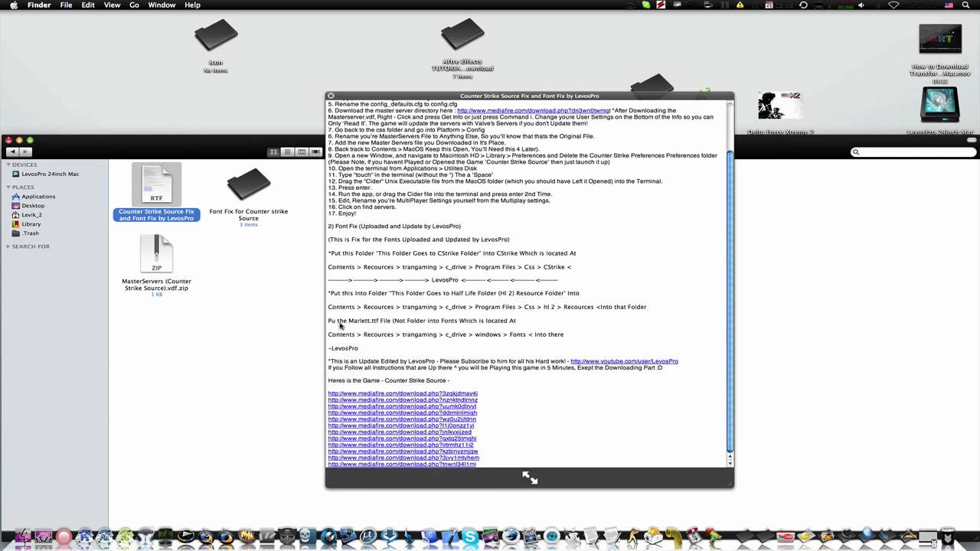Click scroll down arrow in Quick Look
Image resolution: width=980 pixels, height=551 pixels.
730,462
